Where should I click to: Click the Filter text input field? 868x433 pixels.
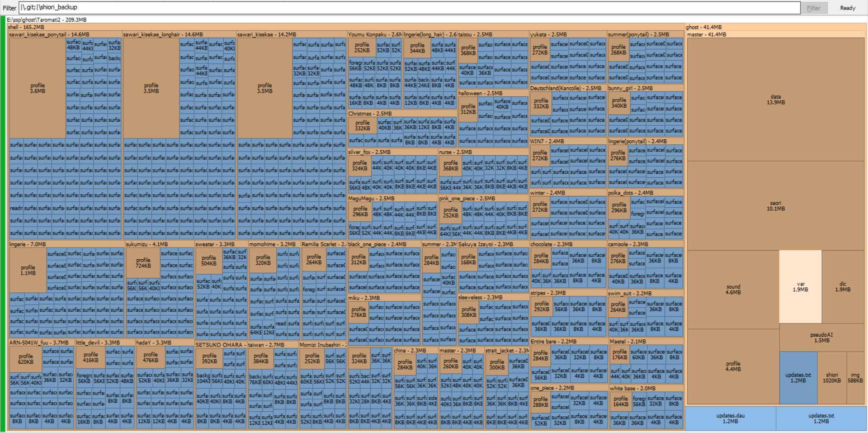[407, 8]
